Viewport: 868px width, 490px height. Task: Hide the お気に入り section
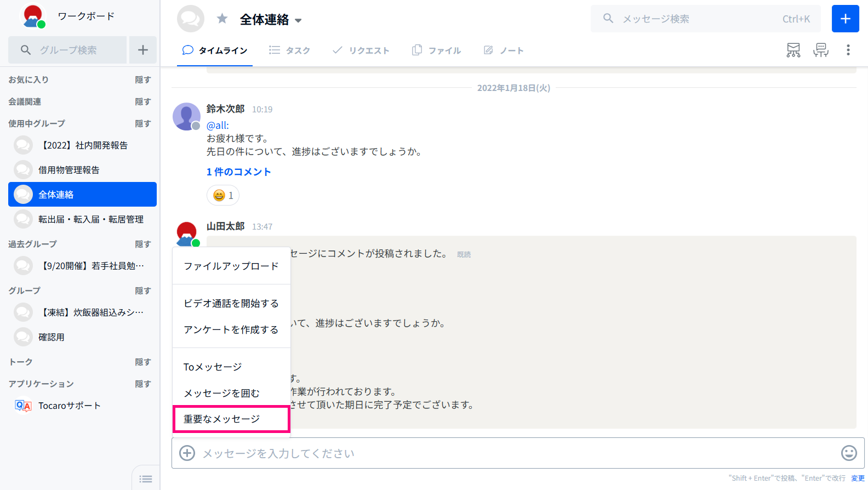(143, 80)
